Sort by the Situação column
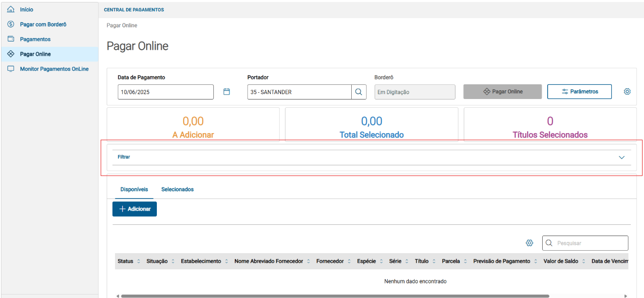The width and height of the screenshot is (644, 298). (x=173, y=261)
